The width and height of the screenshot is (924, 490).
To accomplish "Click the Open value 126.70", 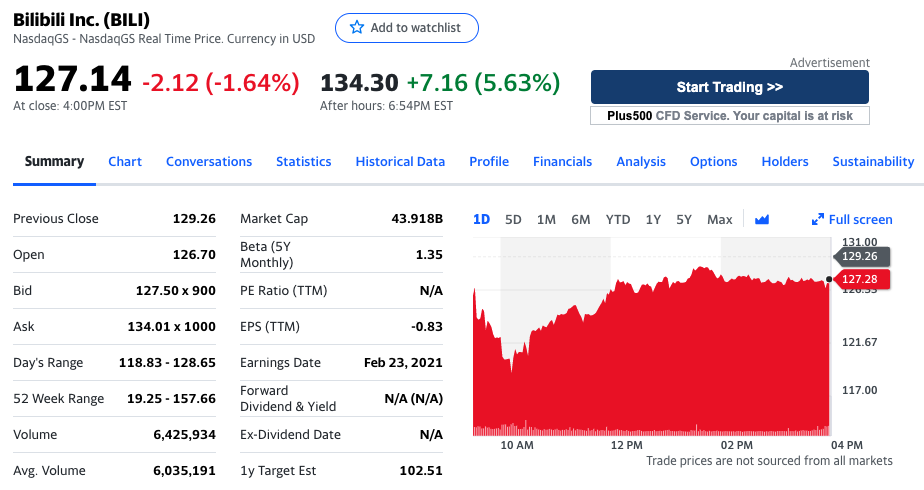I will point(194,254).
